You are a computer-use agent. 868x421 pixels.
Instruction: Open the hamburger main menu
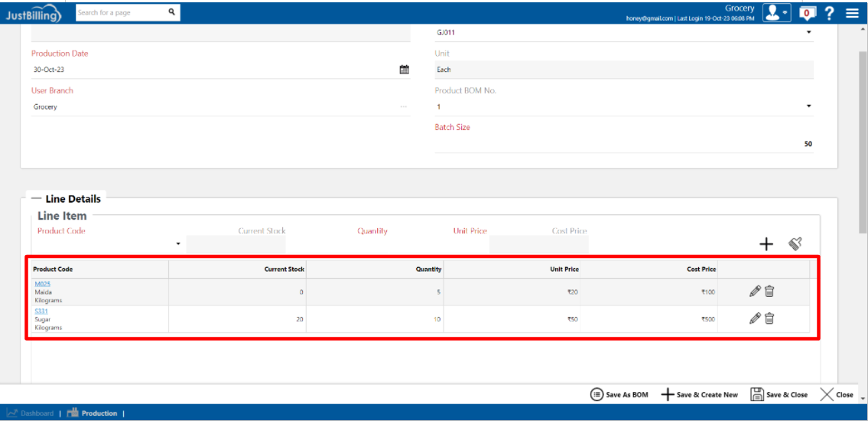(852, 12)
